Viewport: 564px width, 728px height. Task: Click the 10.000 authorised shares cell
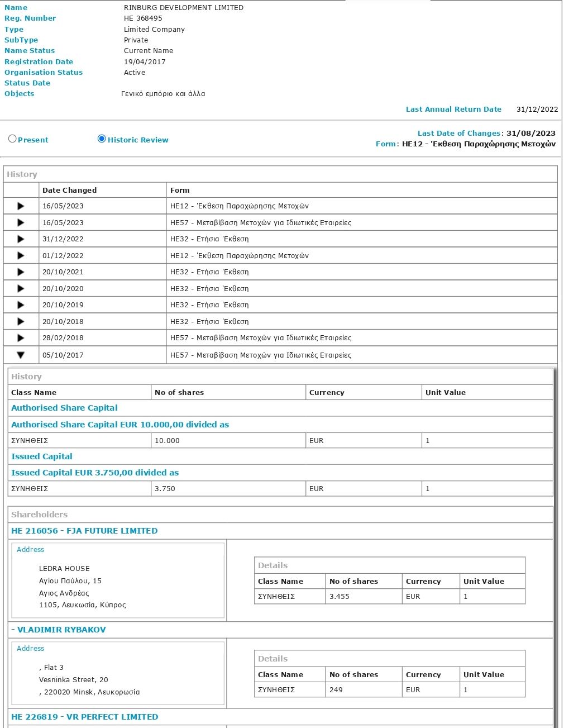coord(228,440)
